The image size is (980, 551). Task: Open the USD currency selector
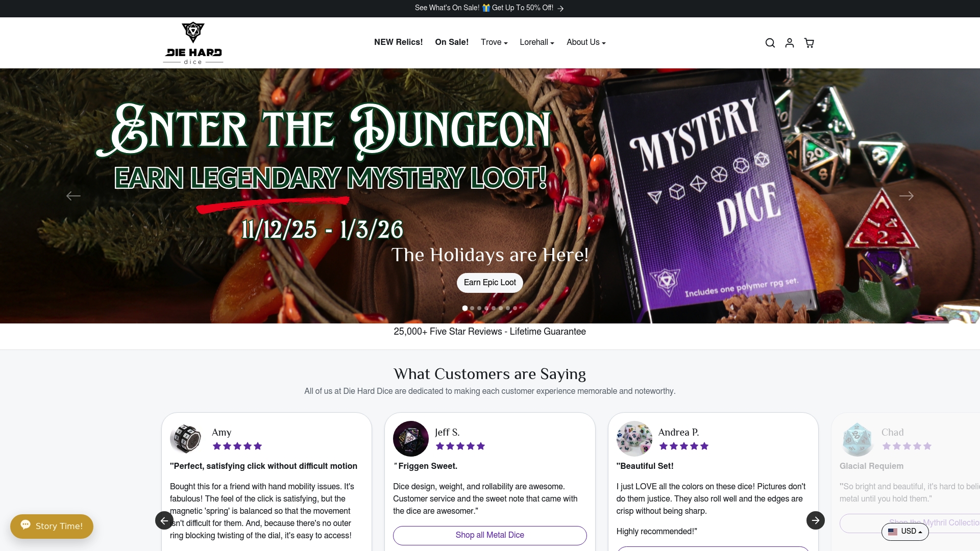[904, 531]
